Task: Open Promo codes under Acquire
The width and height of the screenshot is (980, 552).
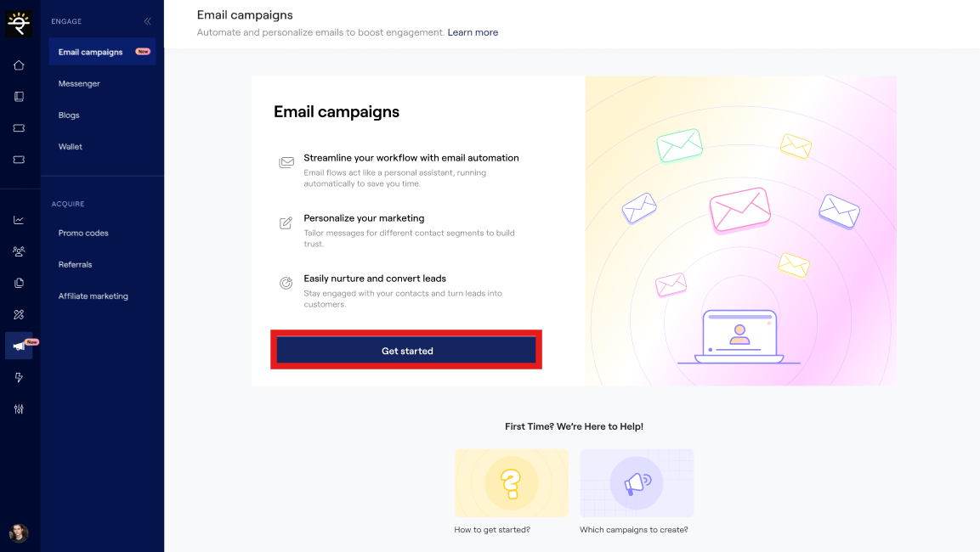Action: pos(83,234)
